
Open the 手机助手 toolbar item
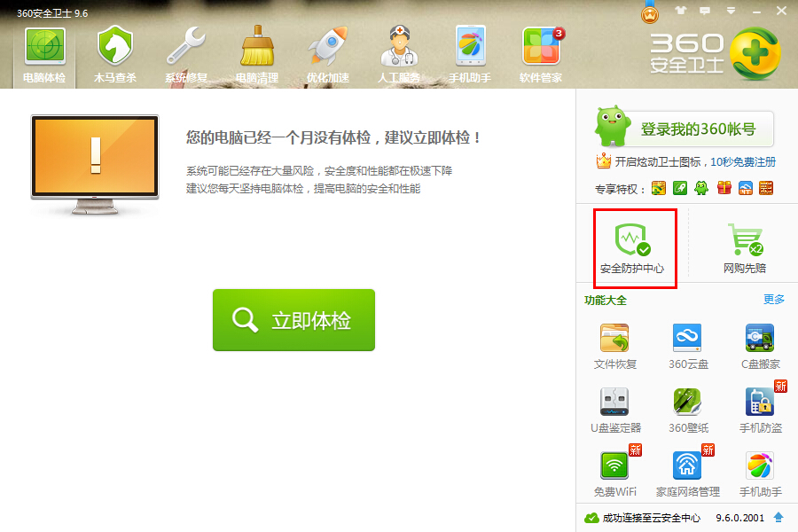[x=470, y=56]
